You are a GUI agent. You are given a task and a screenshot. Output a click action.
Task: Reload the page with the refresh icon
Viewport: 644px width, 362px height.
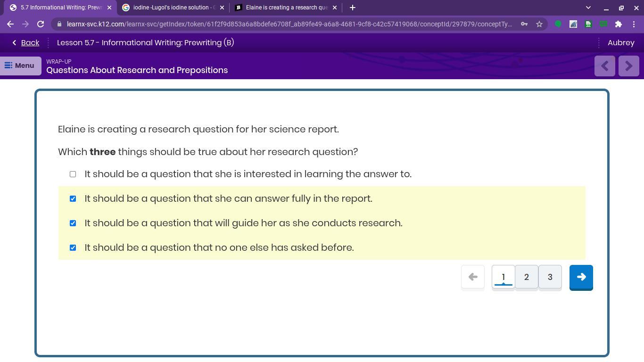(41, 24)
